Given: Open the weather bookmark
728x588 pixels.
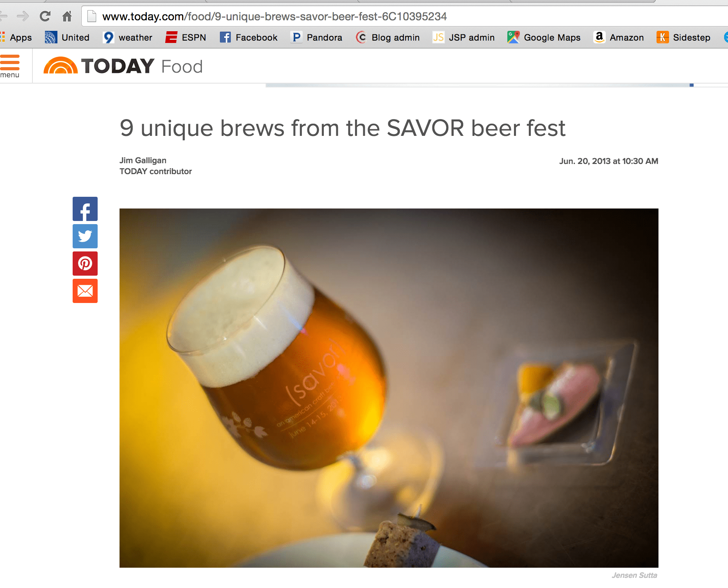Looking at the screenshot, I should pos(127,37).
